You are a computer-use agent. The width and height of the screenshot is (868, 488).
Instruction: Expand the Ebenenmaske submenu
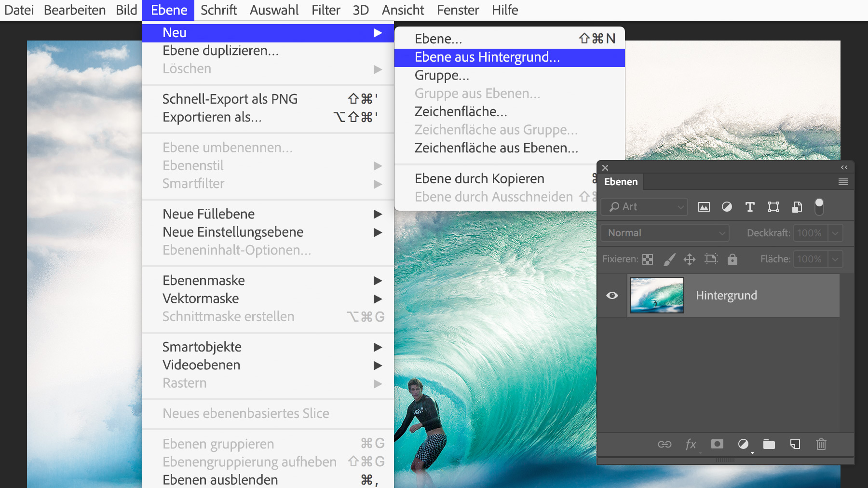268,281
